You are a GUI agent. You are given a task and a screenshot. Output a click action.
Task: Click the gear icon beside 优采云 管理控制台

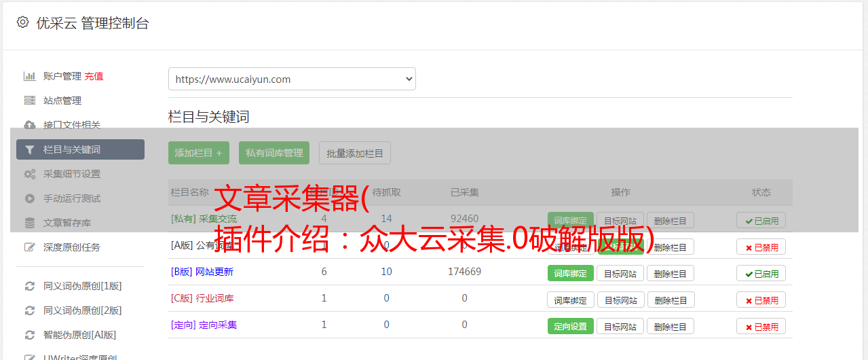coord(22,22)
